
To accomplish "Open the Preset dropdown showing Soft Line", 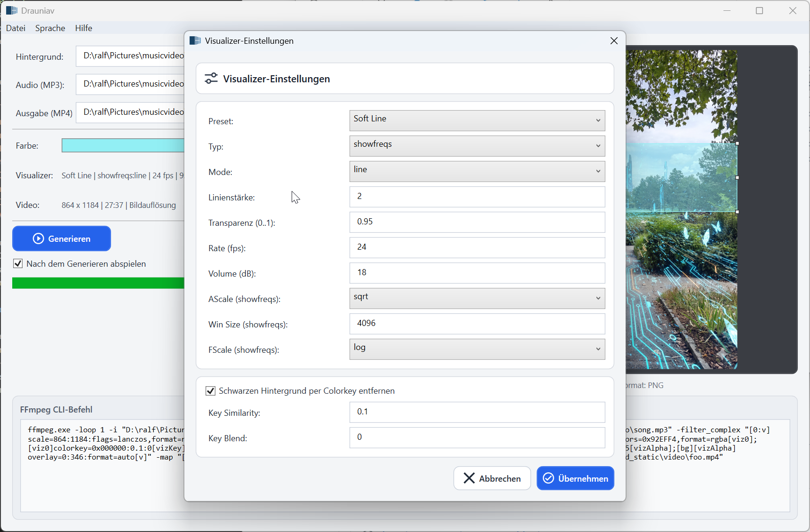I will 477,120.
